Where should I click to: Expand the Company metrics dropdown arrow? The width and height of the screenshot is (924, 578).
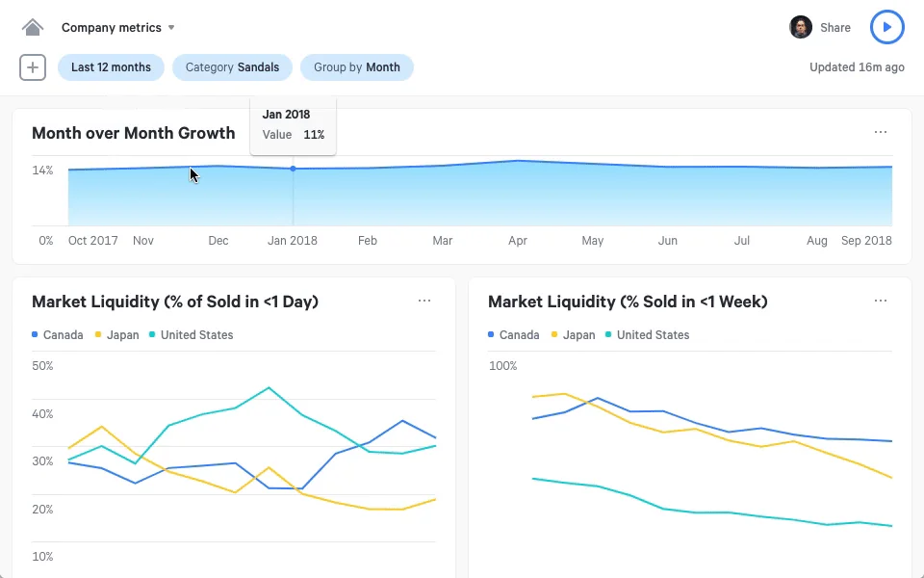[171, 28]
